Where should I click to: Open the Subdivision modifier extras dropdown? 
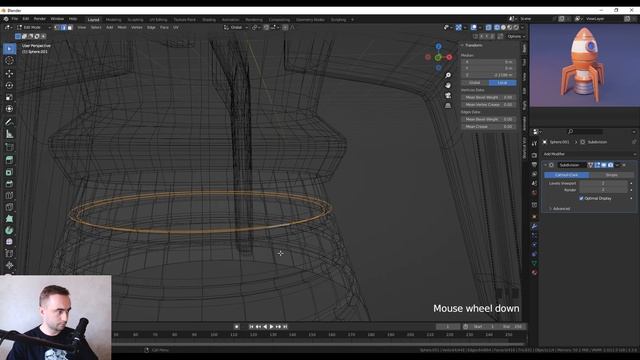[617, 165]
